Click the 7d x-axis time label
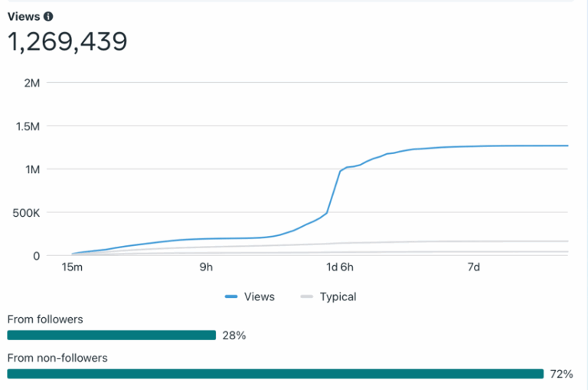This screenshot has width=588, height=390. point(474,267)
